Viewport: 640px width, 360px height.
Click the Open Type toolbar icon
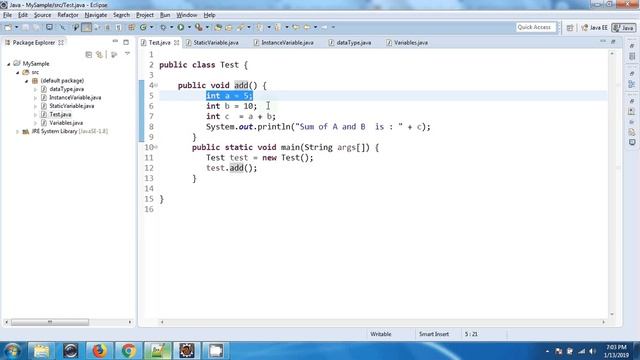pos(218,27)
